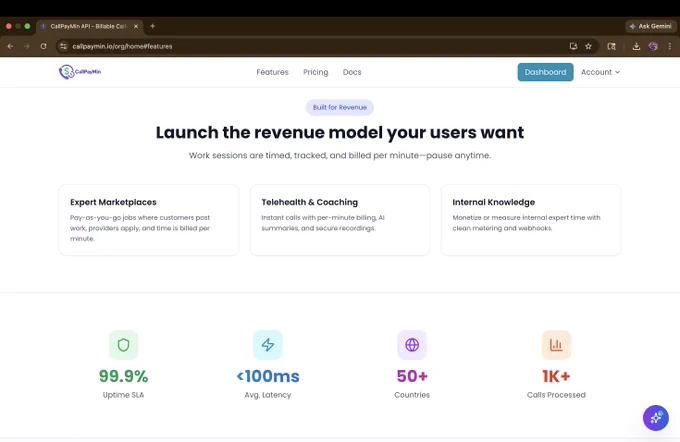
Task: Expand the Account dropdown
Action: [x=601, y=72]
